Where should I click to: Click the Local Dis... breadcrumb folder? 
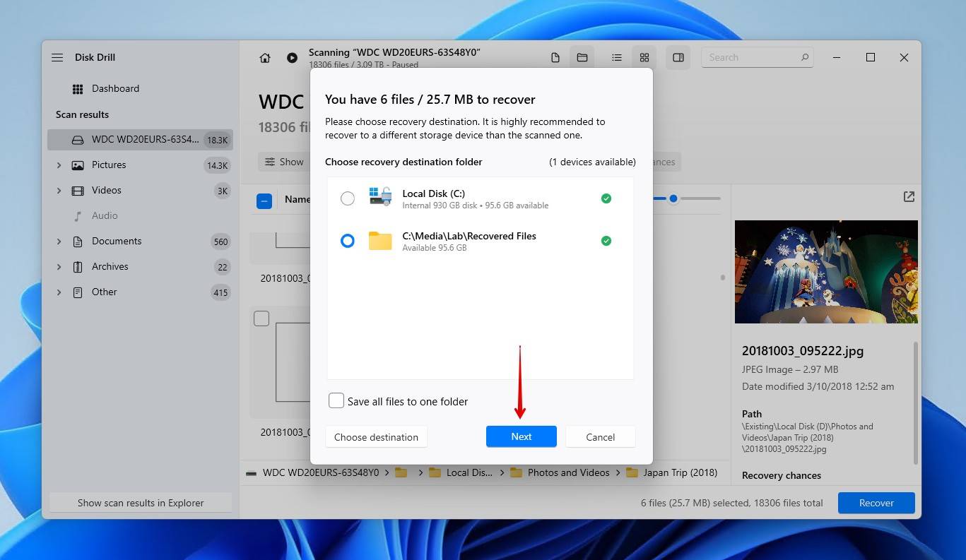[x=461, y=472]
